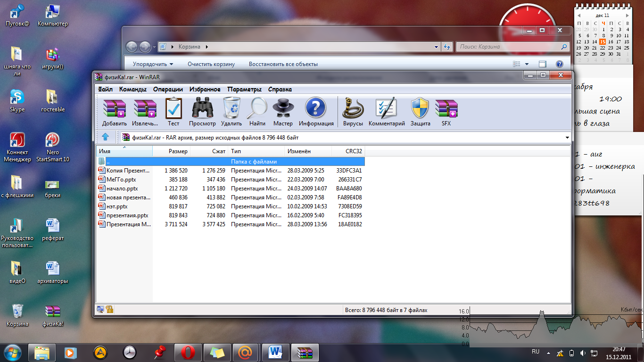Viewport: 644px width, 362px height.
Task: Open the Справка menu
Action: point(280,89)
